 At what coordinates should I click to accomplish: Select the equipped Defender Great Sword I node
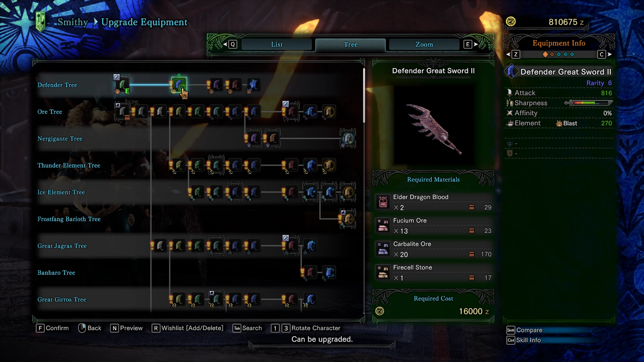pos(123,85)
